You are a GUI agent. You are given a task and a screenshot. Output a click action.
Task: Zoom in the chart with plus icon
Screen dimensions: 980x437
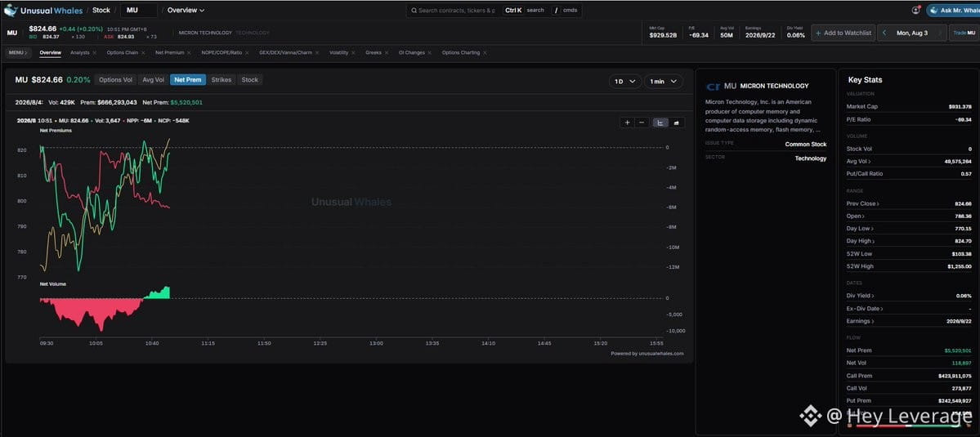tap(628, 123)
